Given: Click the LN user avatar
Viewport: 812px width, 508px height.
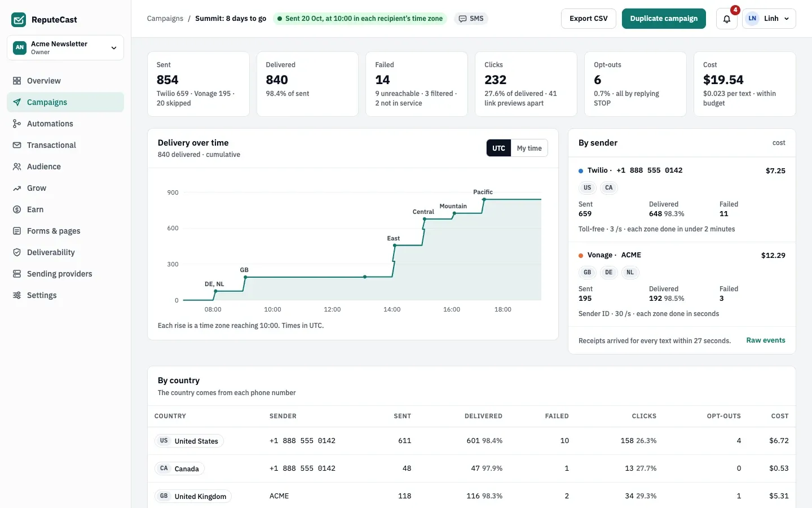Looking at the screenshot, I should point(752,19).
